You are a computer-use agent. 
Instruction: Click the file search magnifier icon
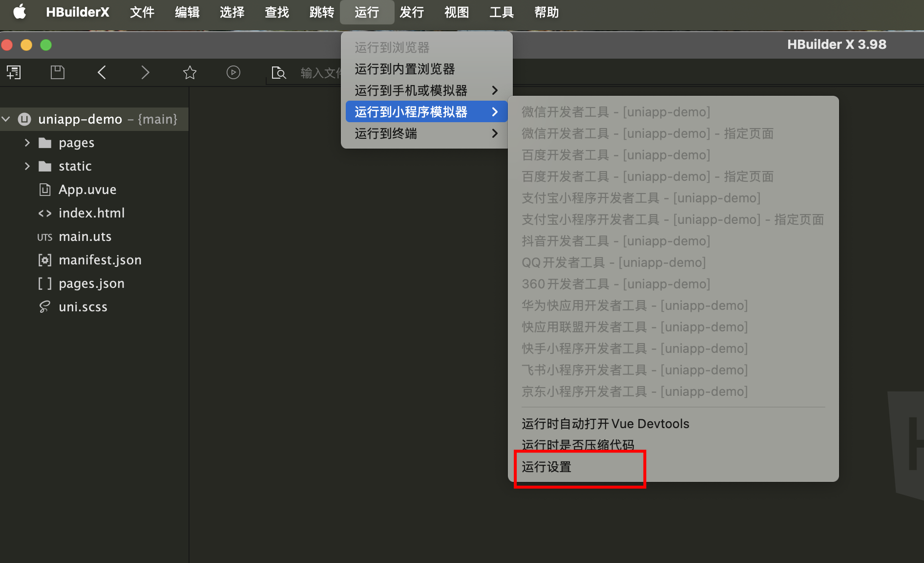(278, 73)
